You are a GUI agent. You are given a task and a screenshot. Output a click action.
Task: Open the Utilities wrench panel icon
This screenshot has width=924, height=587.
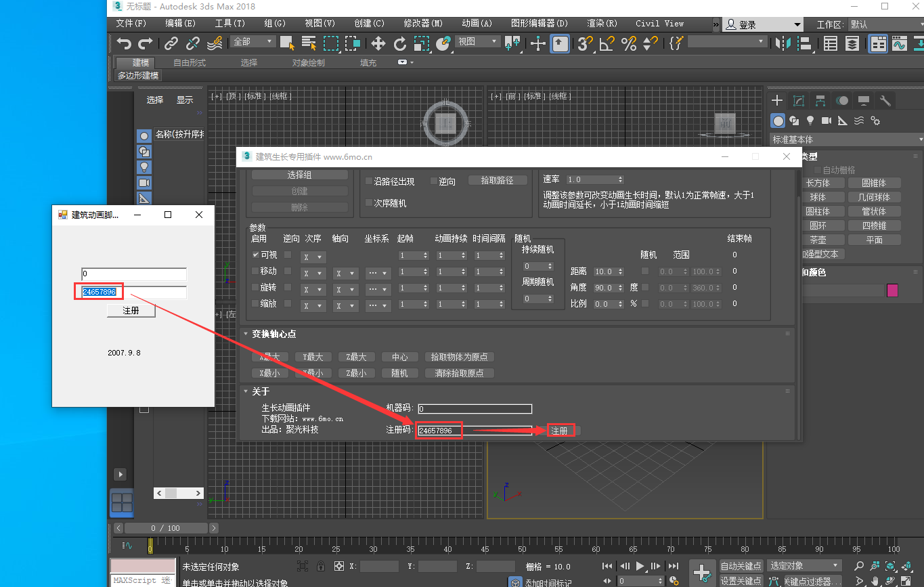(885, 100)
